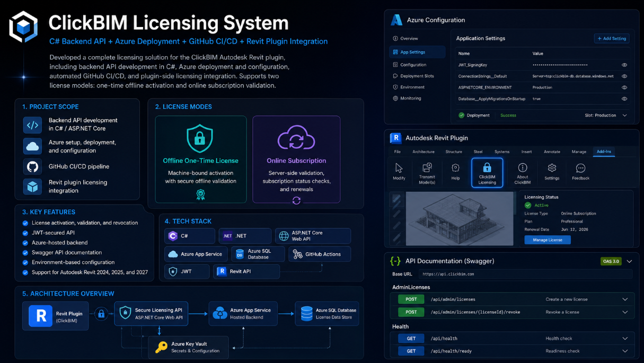The height and width of the screenshot is (363, 644).
Task: Click the Azure SQL Database icon in Tech Stack
Action: [x=240, y=254]
